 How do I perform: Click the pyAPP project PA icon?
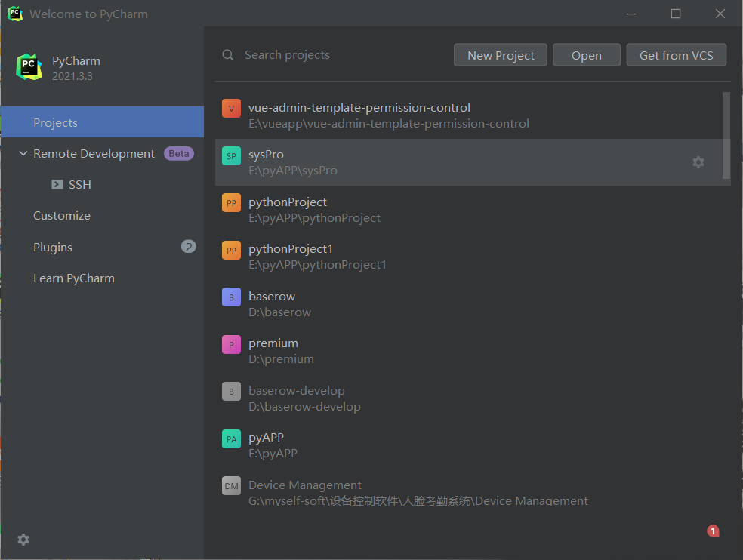coord(231,438)
